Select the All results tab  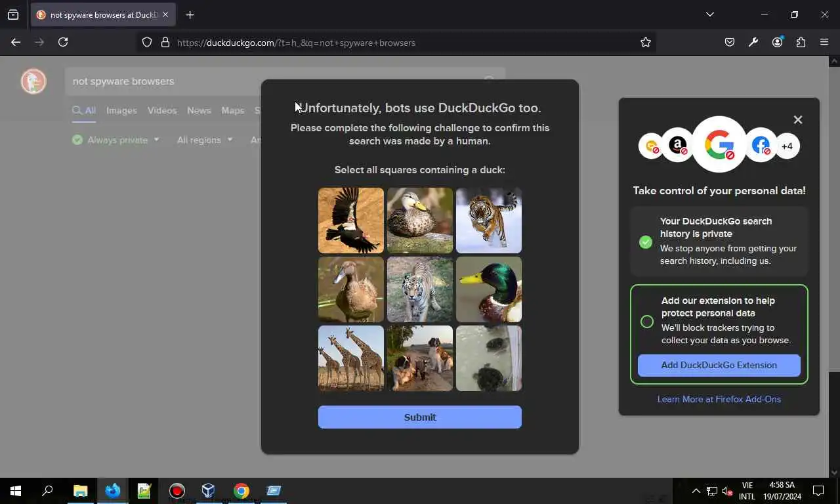click(84, 111)
